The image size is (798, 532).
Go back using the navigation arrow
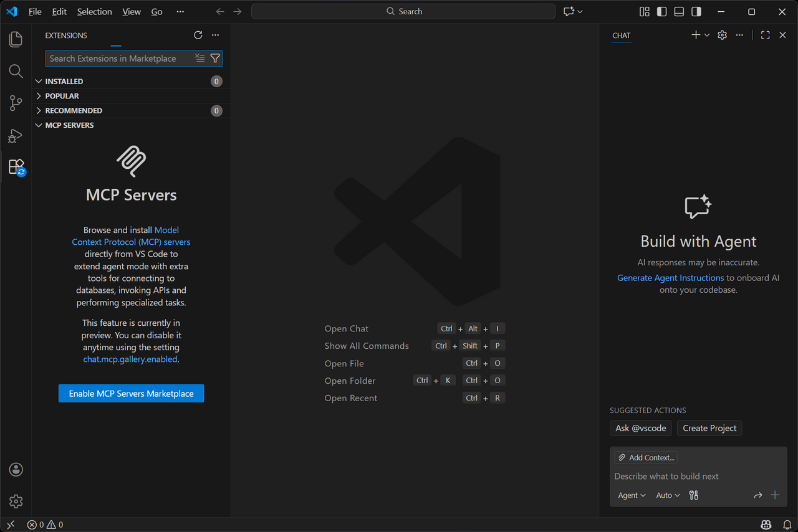[x=220, y=11]
